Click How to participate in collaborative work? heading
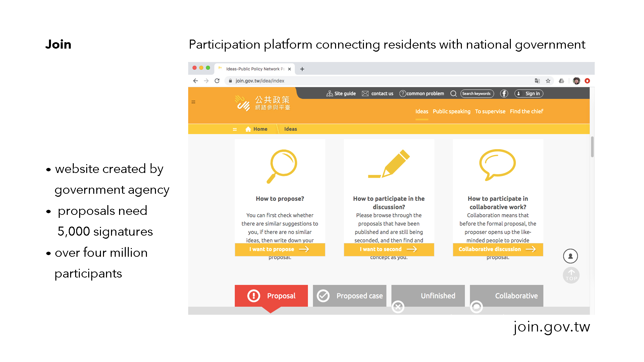 click(498, 203)
